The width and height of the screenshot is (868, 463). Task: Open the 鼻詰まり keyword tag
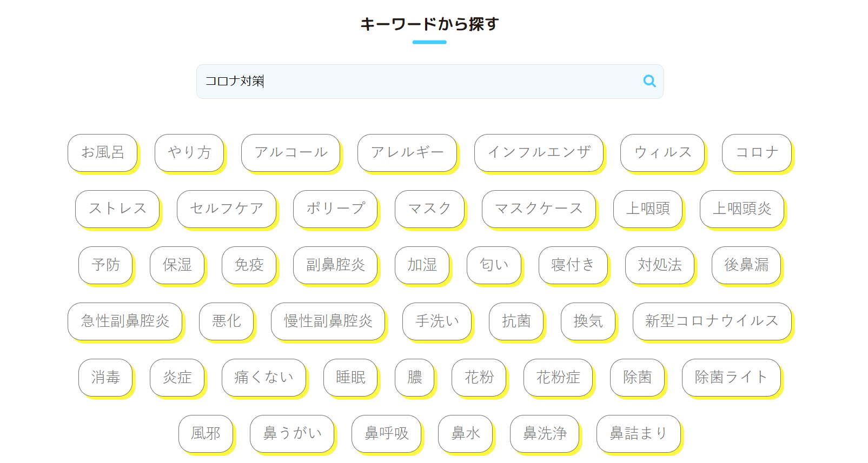(638, 434)
